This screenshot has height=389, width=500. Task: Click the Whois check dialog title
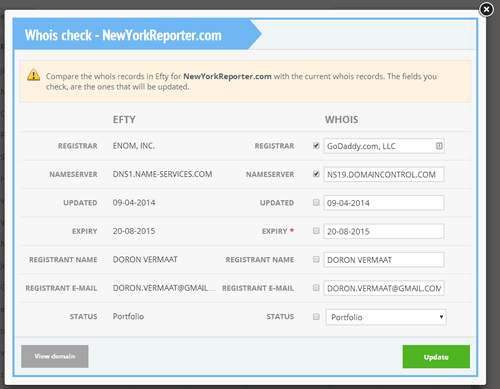(x=123, y=35)
